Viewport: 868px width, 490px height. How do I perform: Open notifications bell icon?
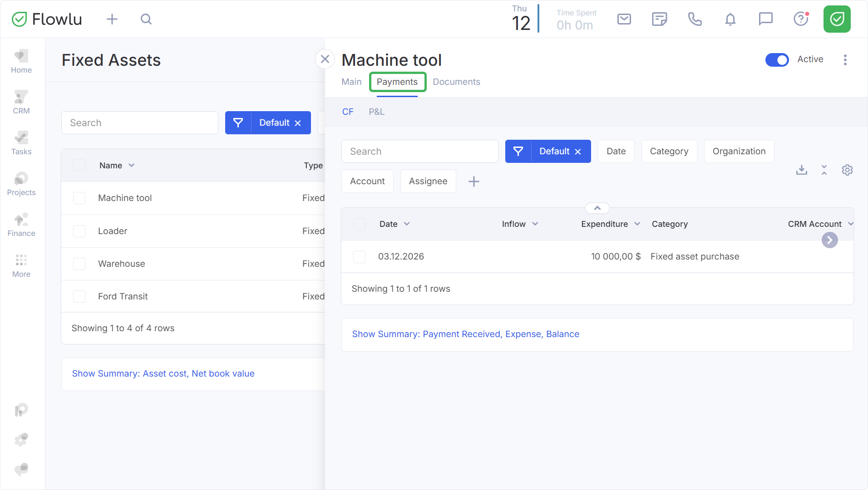tap(730, 19)
